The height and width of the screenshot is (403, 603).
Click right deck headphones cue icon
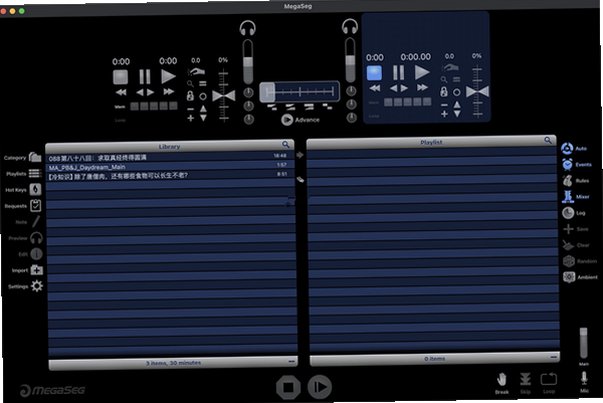tap(350, 27)
